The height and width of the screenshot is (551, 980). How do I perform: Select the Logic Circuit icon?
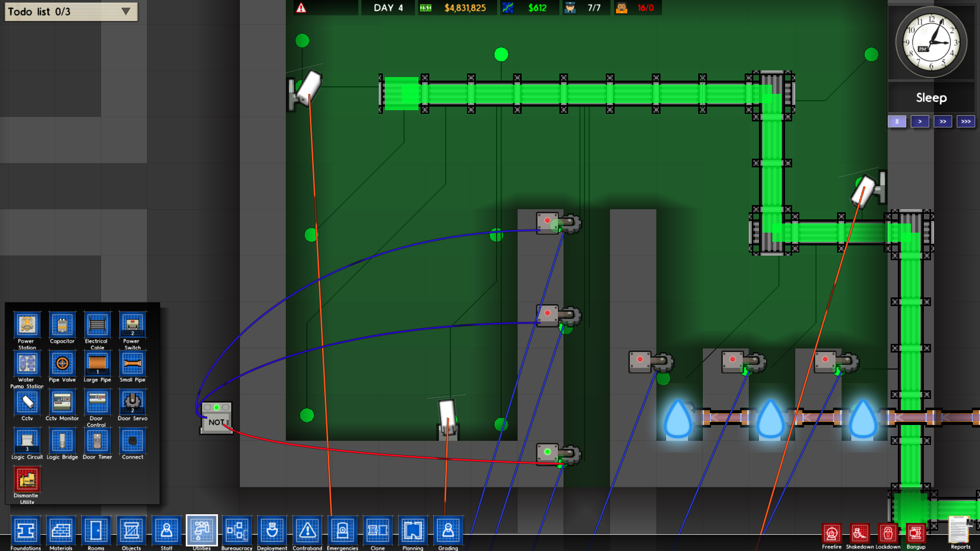[x=27, y=441]
